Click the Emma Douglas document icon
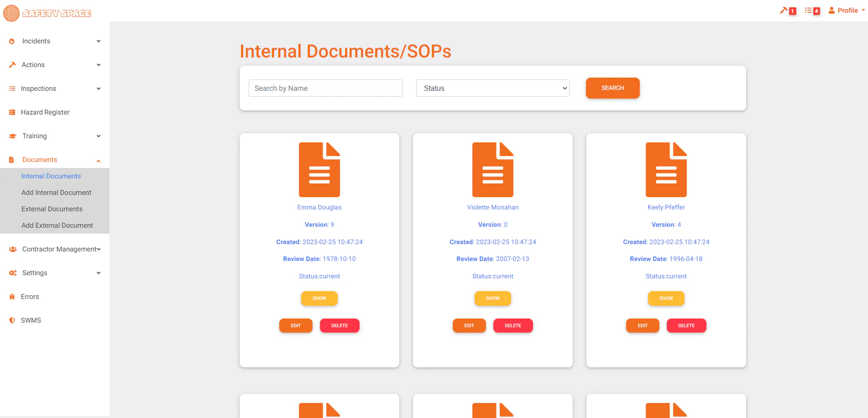The image size is (868, 418). click(319, 170)
